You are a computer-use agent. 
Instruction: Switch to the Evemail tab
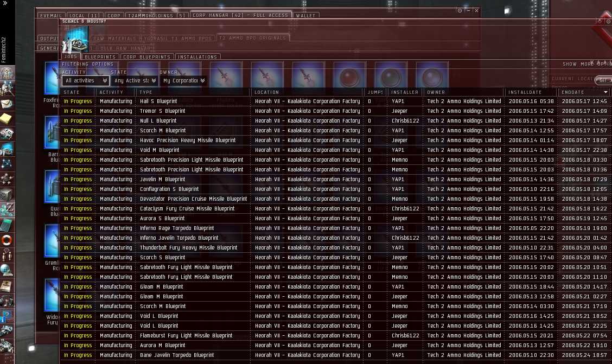click(51, 16)
